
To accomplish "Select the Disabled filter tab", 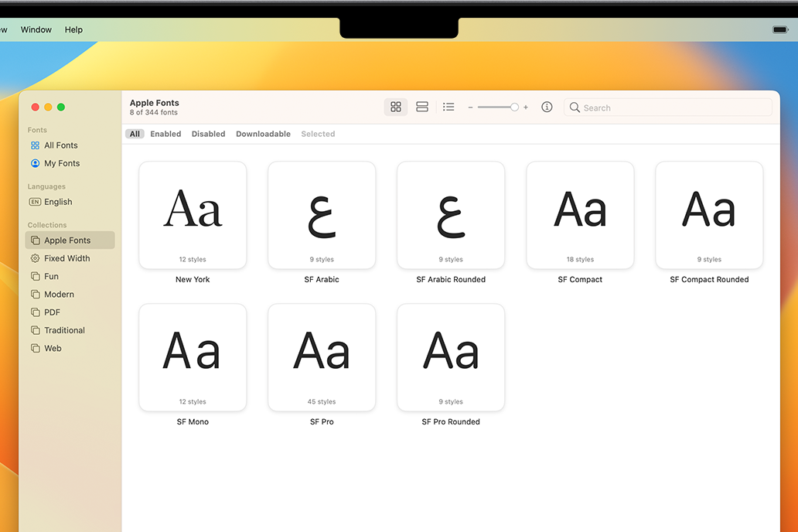I will click(208, 134).
